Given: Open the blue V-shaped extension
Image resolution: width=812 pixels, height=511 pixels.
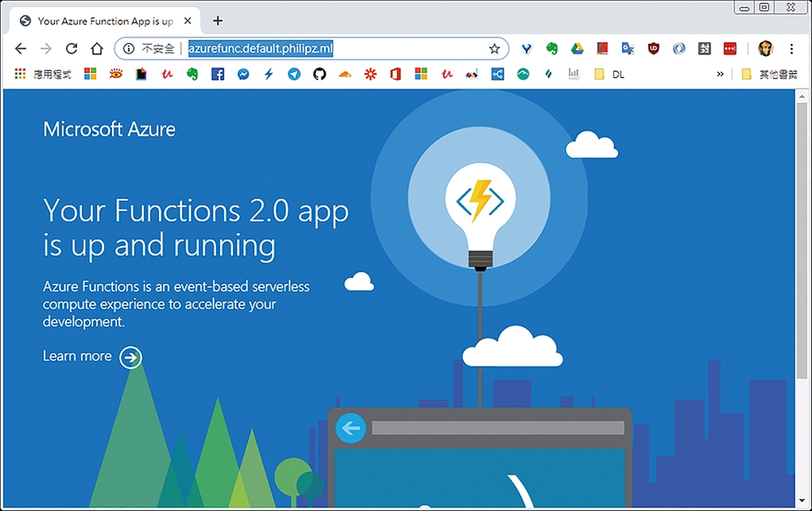Looking at the screenshot, I should [x=527, y=49].
